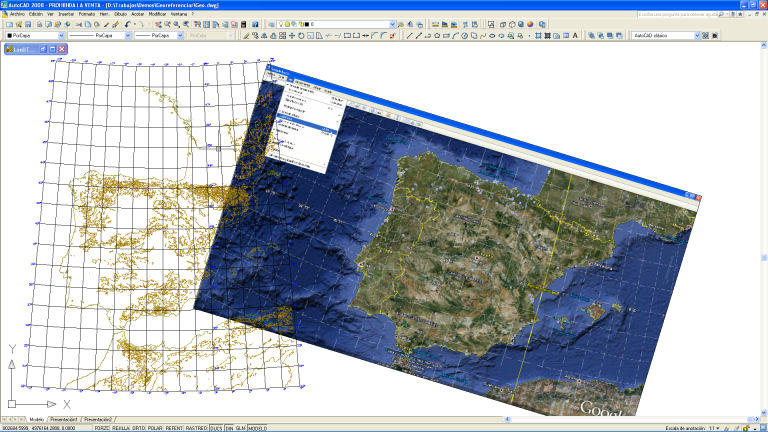The height and width of the screenshot is (432, 768).
Task: Click the Zoom Realtime magnifier icon
Action: (x=167, y=24)
